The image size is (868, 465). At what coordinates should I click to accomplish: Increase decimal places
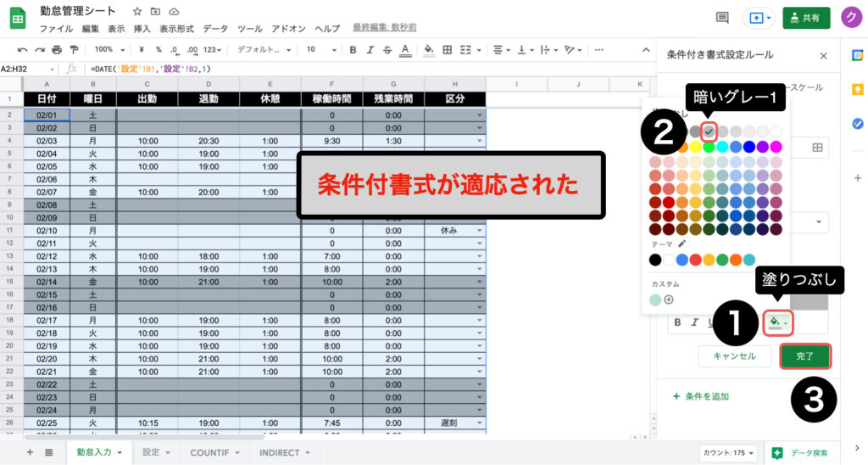point(192,50)
